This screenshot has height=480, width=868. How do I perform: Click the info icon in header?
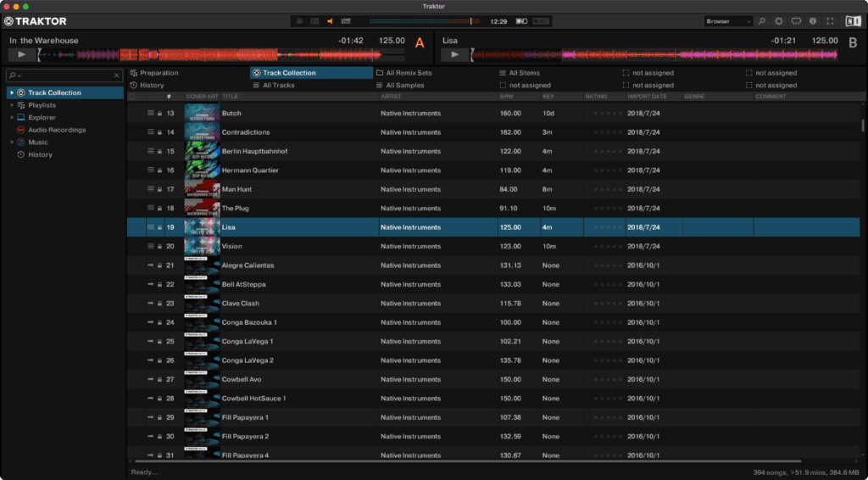click(813, 21)
